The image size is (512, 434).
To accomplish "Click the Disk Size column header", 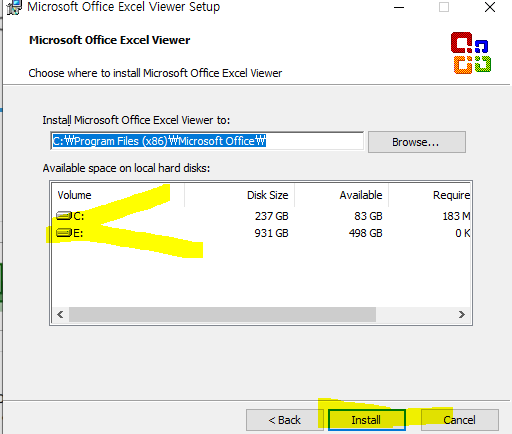I will 239,195.
